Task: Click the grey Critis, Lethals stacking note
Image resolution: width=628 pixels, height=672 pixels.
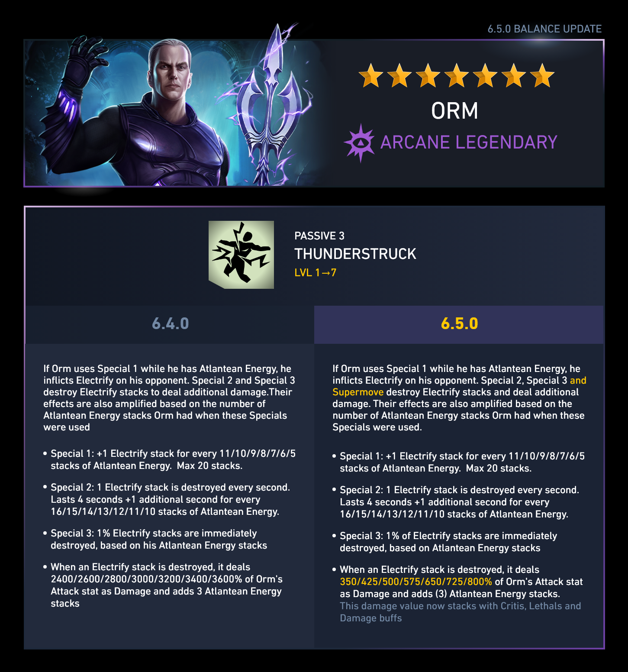Action: [x=461, y=612]
